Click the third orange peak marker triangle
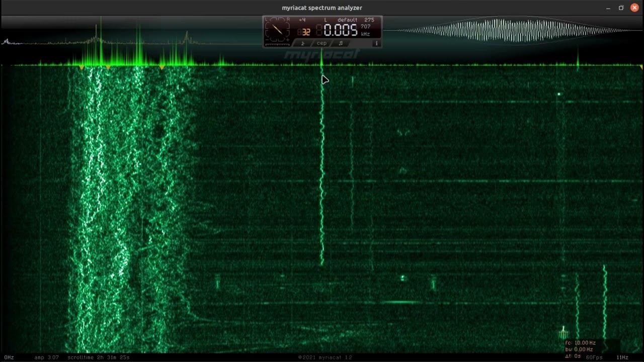This screenshot has height=362, width=644. tap(162, 67)
